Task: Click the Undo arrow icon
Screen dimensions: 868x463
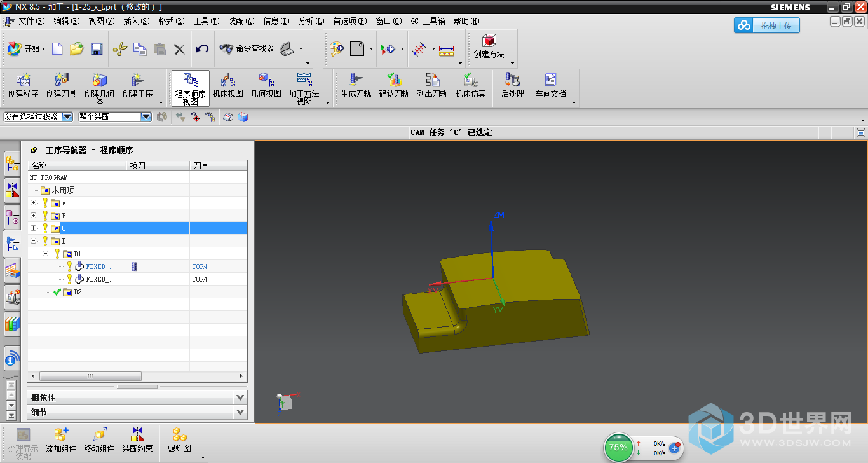Action: tap(202, 49)
